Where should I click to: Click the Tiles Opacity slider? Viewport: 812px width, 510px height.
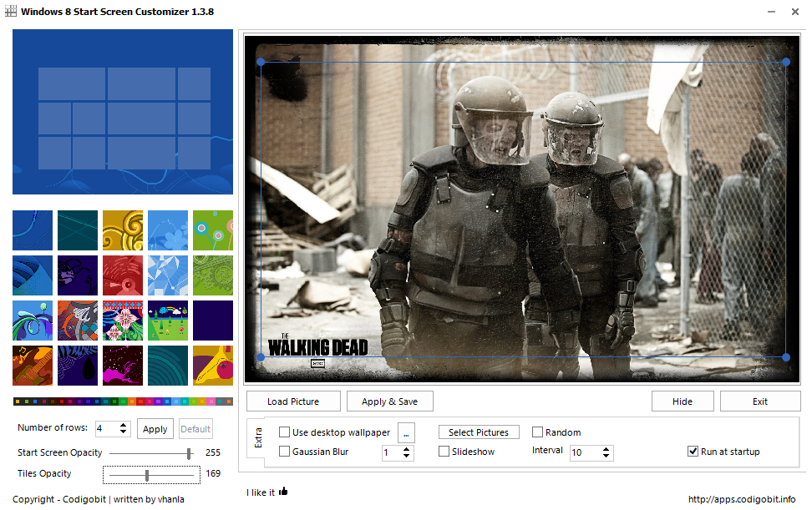[151, 475]
